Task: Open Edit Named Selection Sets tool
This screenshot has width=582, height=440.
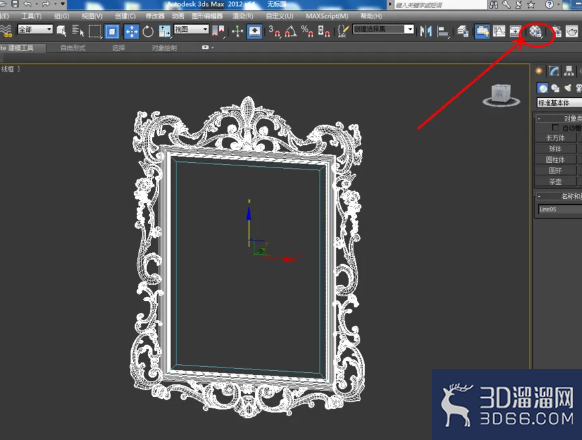Action: coord(343,31)
